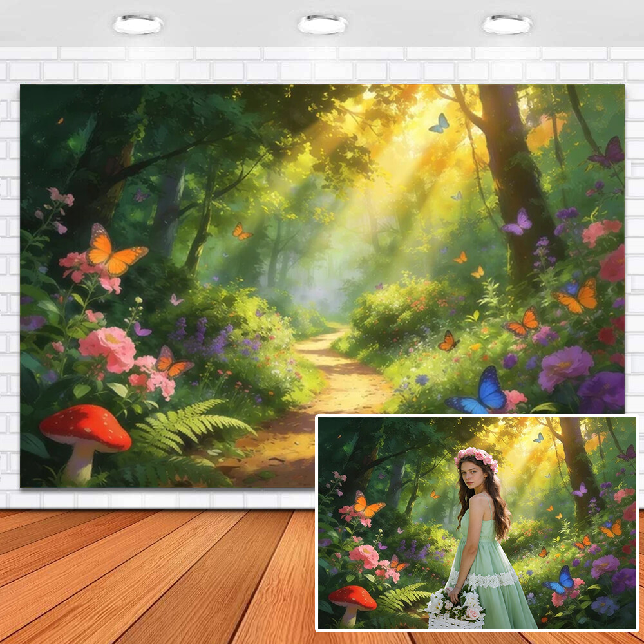
Task: Click the woman's pink flower crown
Action: pos(476,457)
